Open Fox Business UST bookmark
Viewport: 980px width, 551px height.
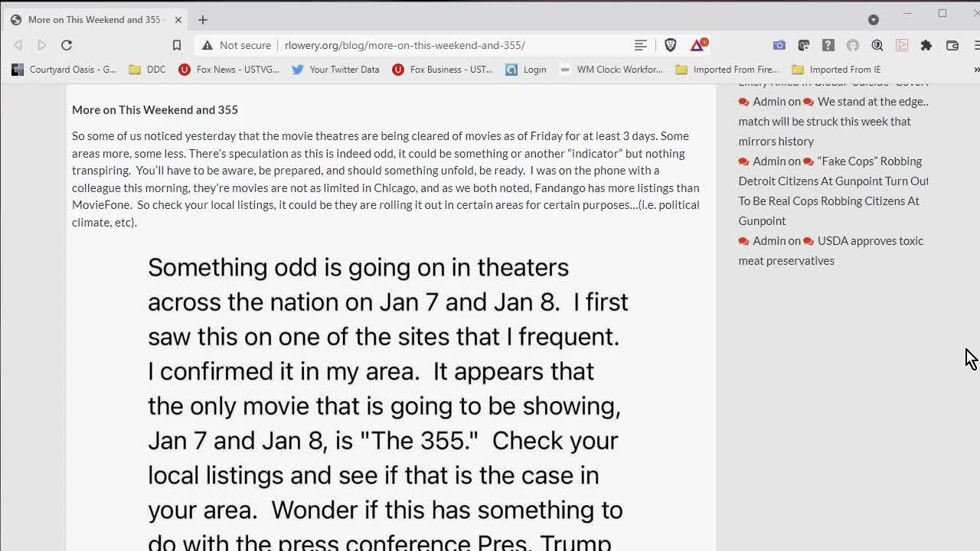click(x=443, y=69)
